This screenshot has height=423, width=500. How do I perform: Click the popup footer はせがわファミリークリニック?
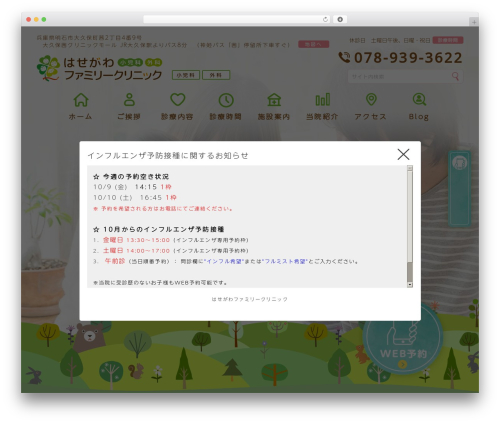point(250,299)
